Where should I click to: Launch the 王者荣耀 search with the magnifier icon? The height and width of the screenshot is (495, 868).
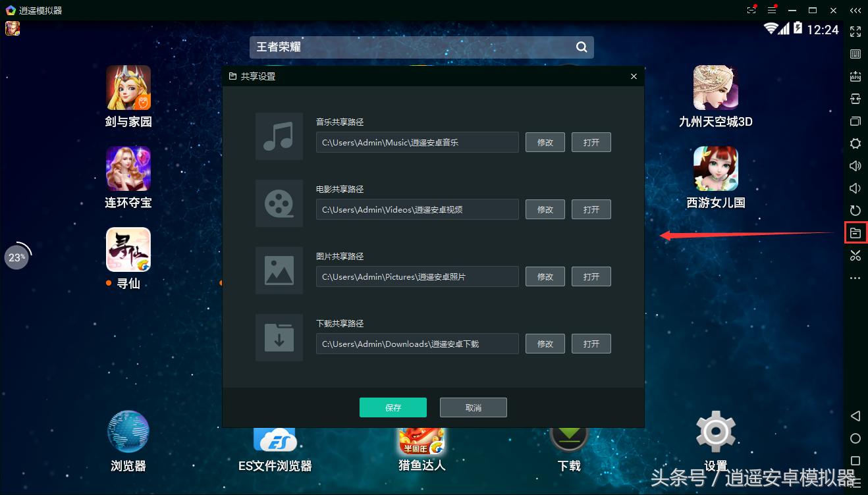point(580,47)
